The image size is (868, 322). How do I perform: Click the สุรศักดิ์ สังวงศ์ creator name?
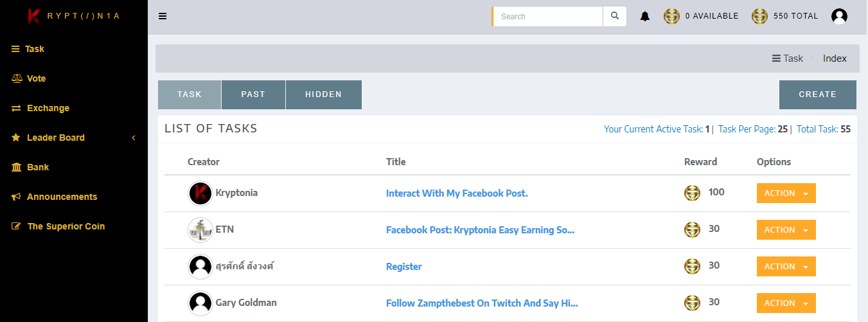coord(245,266)
